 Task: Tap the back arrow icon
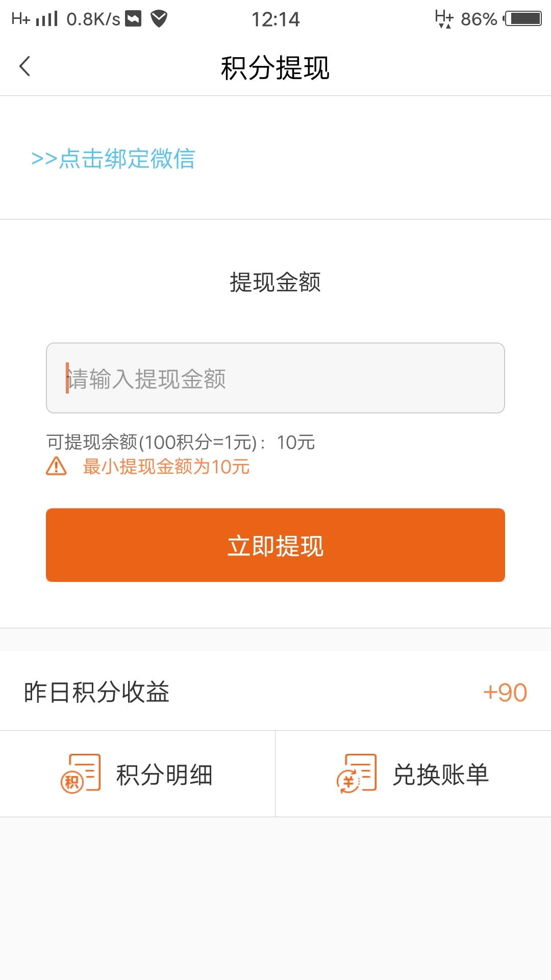pos(24,66)
